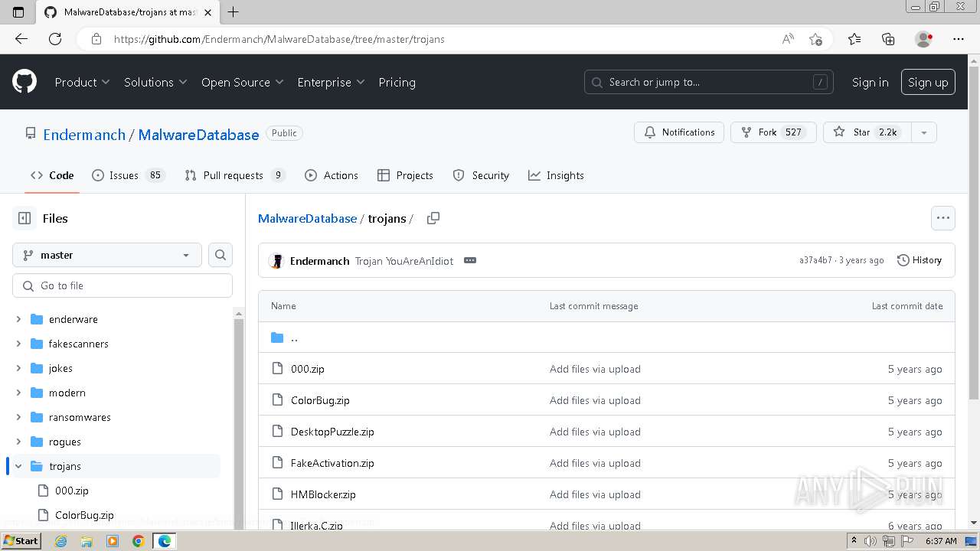
Task: Open the Endermanch owner link
Action: pyautogui.click(x=84, y=135)
